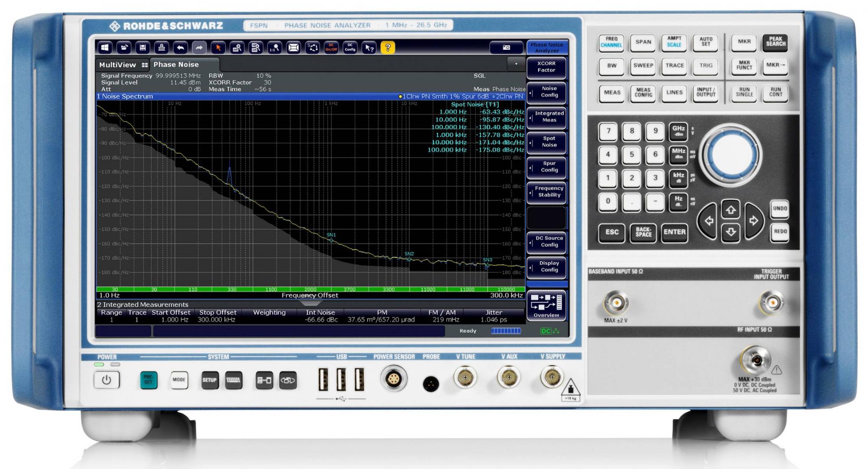Image resolution: width=868 pixels, height=469 pixels.
Task: Click the Windows start icon in toolbar
Action: click(x=105, y=48)
